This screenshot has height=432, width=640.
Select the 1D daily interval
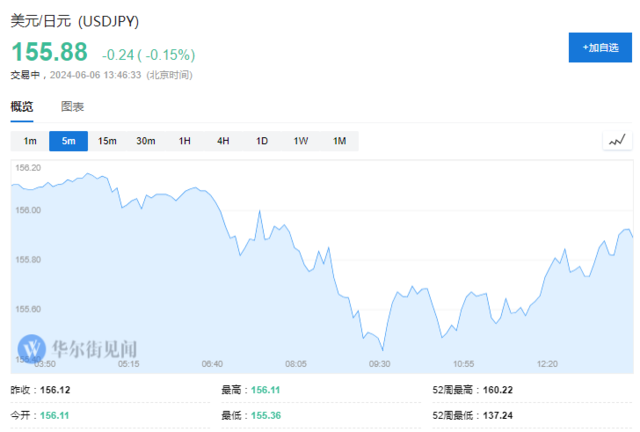(x=262, y=141)
